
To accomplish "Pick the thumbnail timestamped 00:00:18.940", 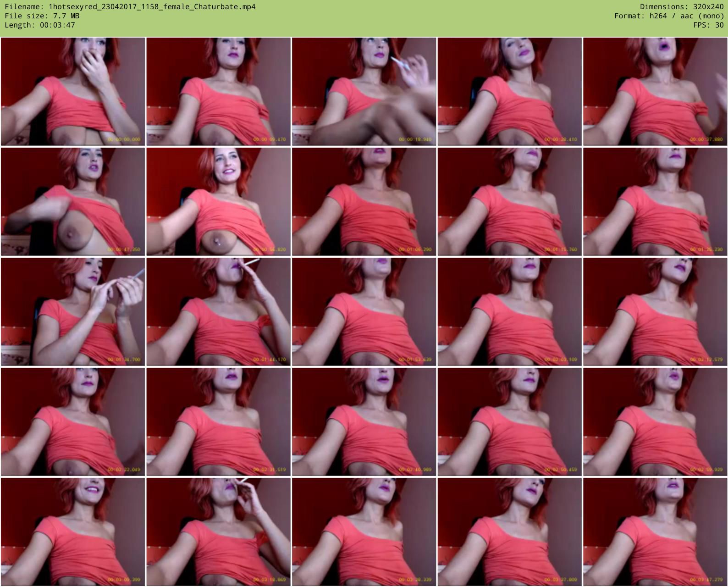I will pos(364,92).
